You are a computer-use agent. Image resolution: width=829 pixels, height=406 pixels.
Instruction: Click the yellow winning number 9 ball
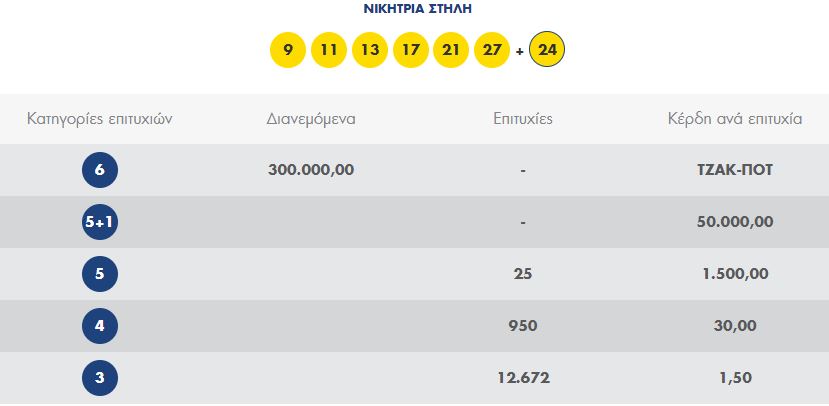click(x=288, y=50)
